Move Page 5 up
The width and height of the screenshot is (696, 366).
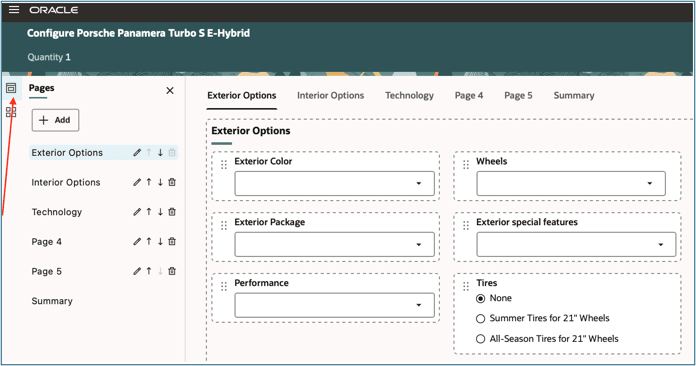point(149,271)
